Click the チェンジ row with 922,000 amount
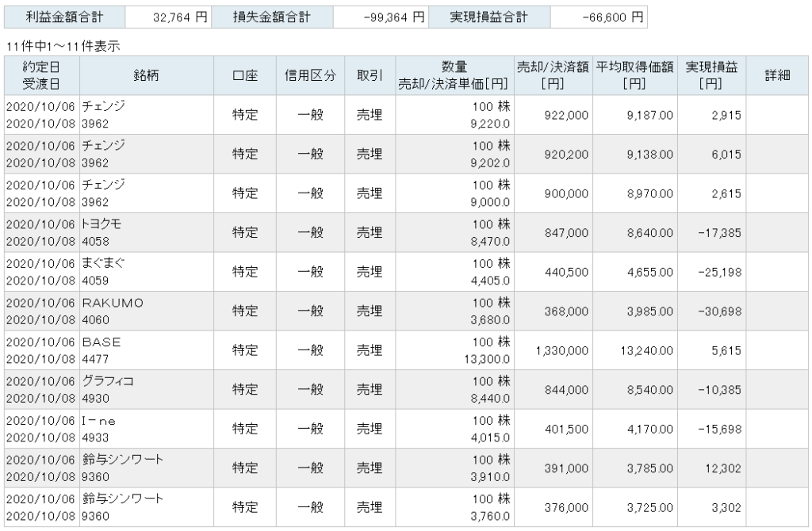812x531 pixels. 406,115
